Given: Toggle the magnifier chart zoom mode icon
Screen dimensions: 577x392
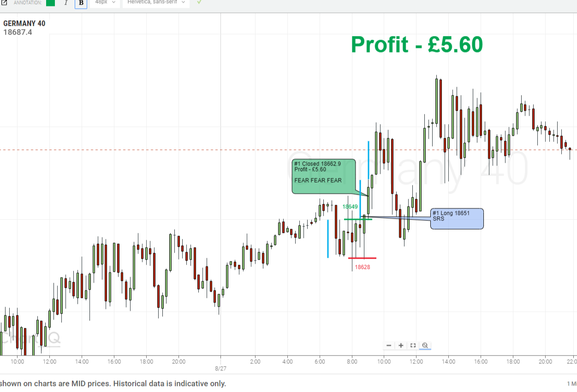Looking at the screenshot, I should (x=425, y=345).
